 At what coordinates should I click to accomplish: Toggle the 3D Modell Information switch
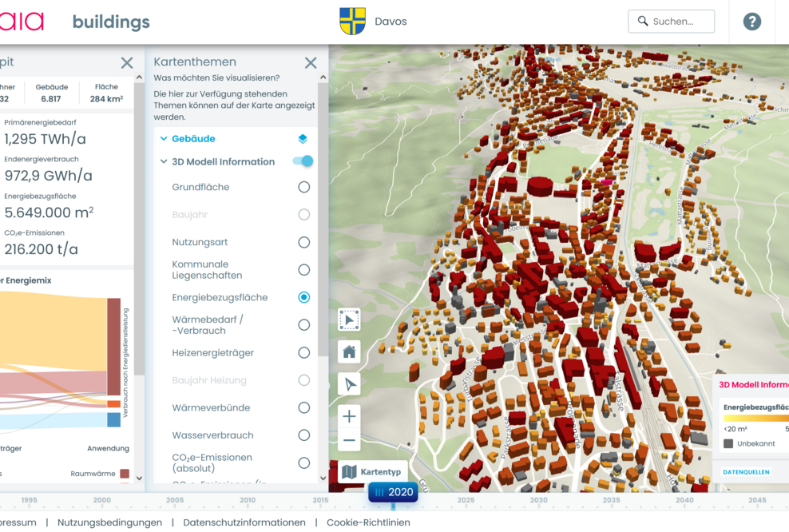[x=303, y=161]
